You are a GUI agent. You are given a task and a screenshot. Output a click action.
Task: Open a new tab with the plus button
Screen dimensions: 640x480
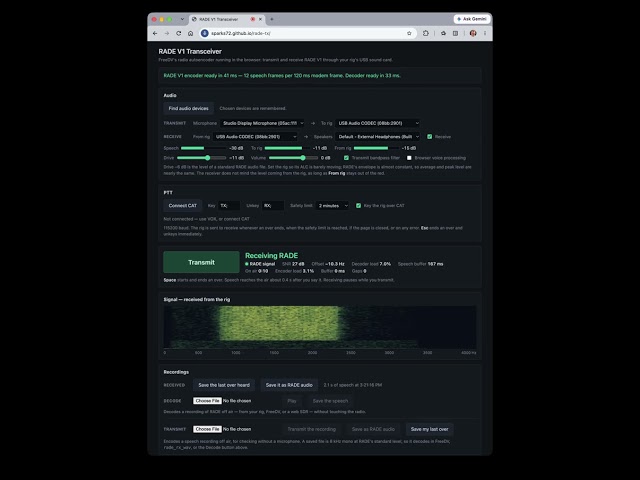pyautogui.click(x=272, y=19)
